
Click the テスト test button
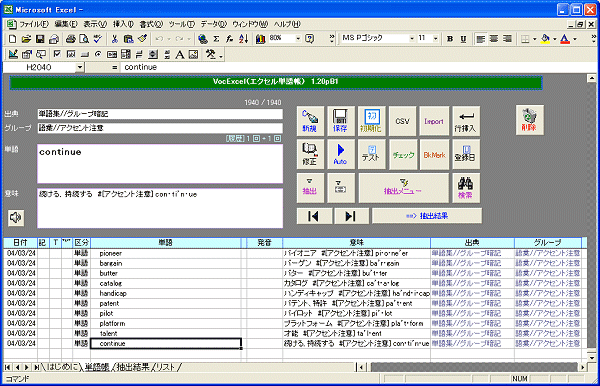point(372,154)
